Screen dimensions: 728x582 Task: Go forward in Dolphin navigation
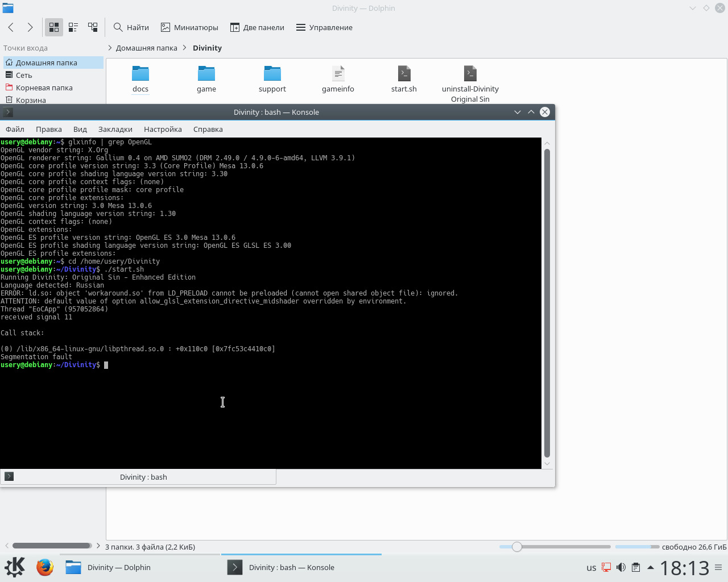pos(30,27)
